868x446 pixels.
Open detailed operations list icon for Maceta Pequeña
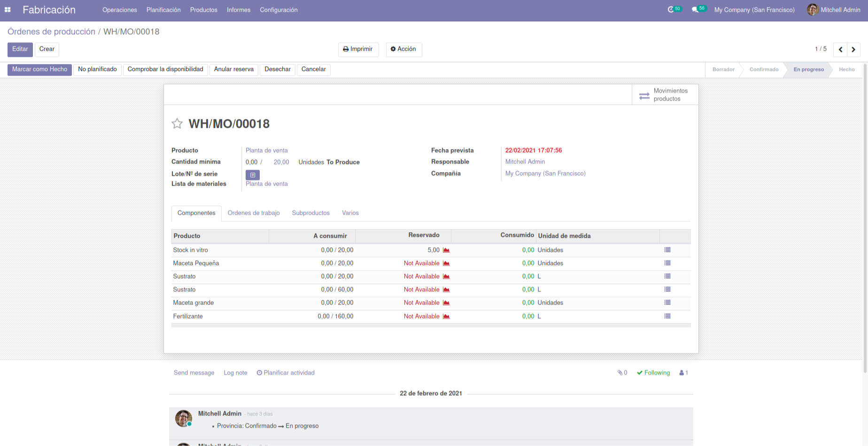[667, 263]
